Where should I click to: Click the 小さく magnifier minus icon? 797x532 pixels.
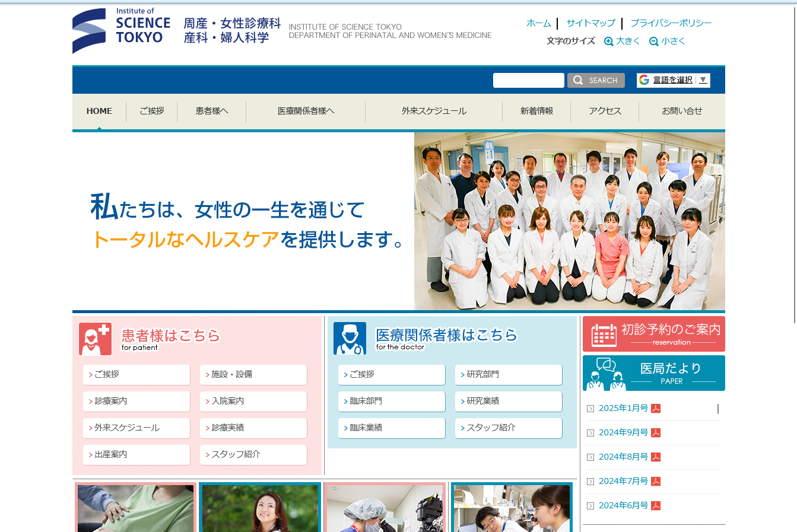click(x=653, y=42)
